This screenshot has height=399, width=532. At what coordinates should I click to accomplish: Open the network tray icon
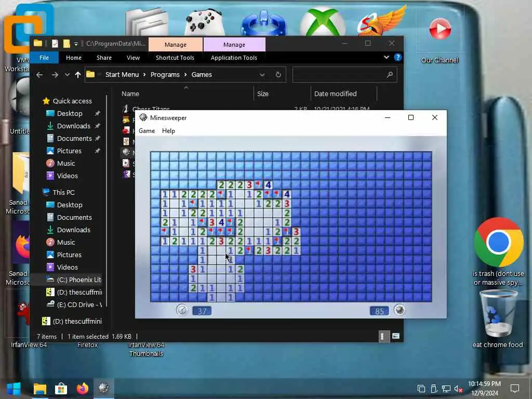pos(446,389)
